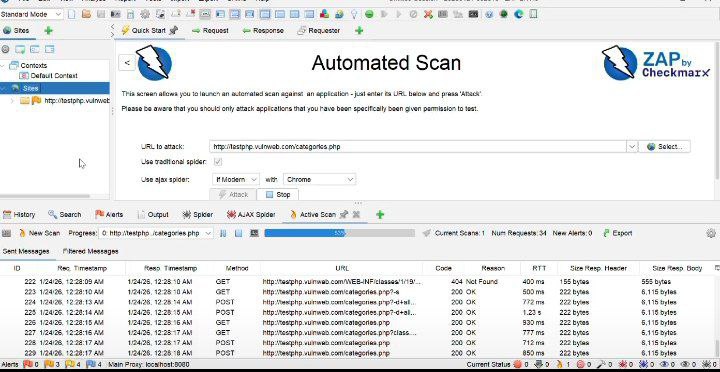The height and width of the screenshot is (372, 720).
Task: Open the Standard Mode dropdown
Action: [x=32, y=14]
